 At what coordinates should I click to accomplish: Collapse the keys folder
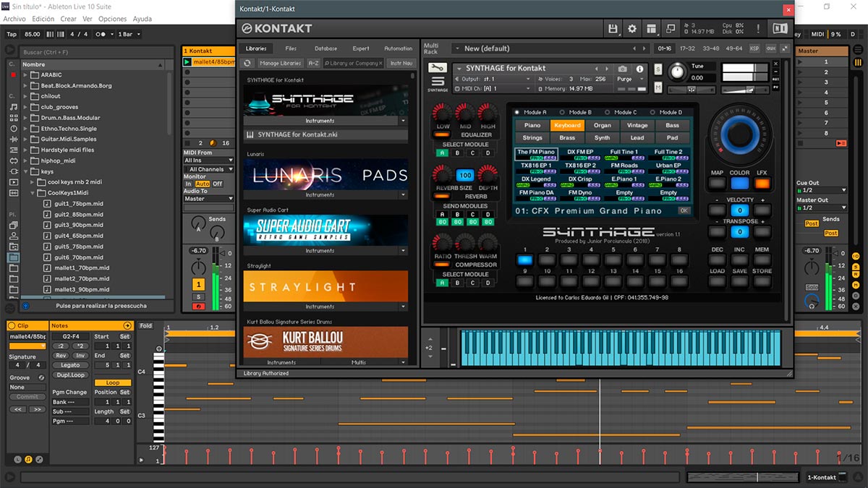[x=25, y=171]
